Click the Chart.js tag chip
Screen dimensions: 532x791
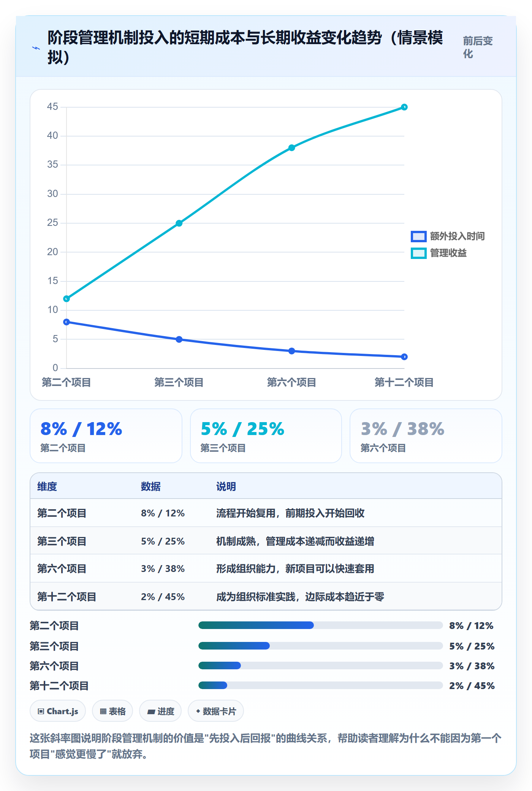coord(58,711)
